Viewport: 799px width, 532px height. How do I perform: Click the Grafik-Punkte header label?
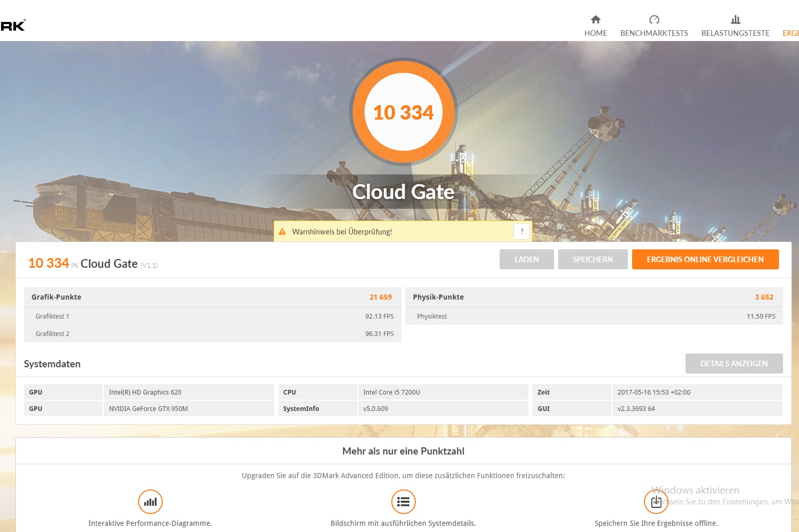pyautogui.click(x=56, y=297)
